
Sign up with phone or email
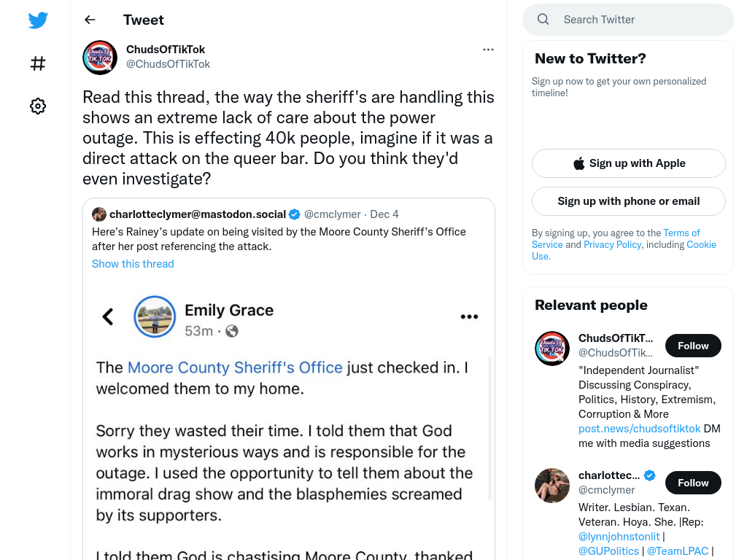point(628,201)
